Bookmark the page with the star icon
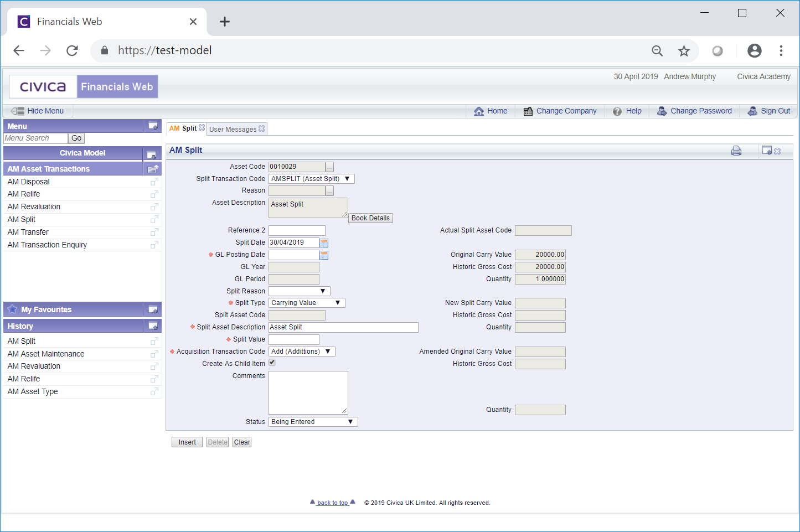 pyautogui.click(x=684, y=51)
